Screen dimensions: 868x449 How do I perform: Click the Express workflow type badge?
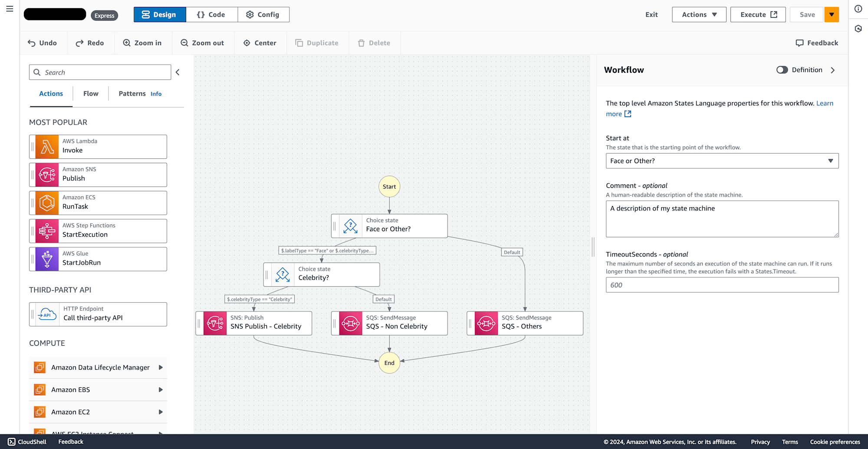(105, 16)
